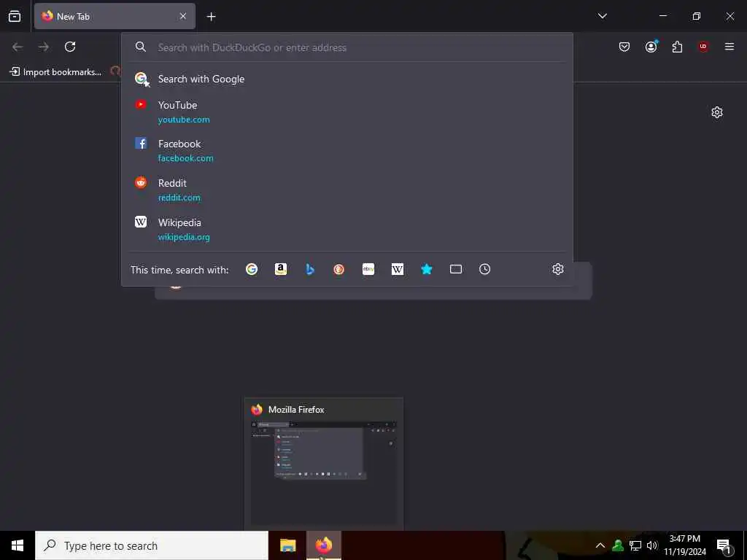Click the Mozilla Firefox window preview thumbnail

tap(323, 472)
